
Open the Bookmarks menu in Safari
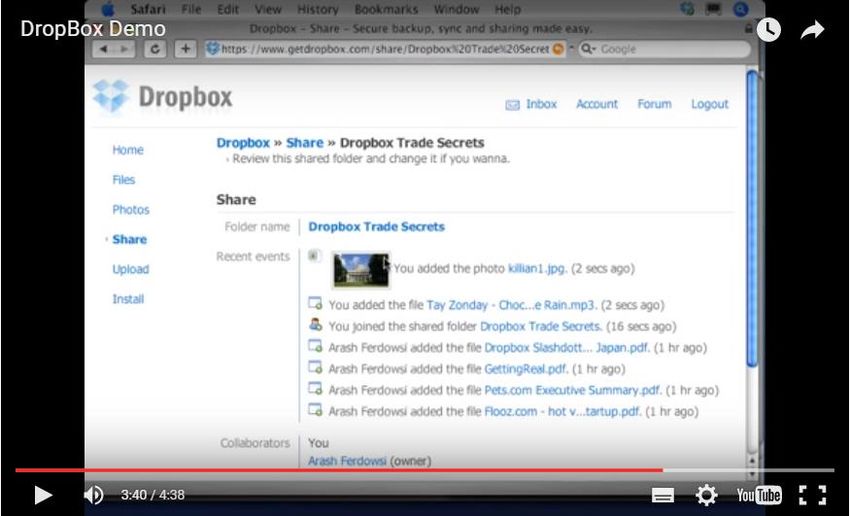point(385,9)
